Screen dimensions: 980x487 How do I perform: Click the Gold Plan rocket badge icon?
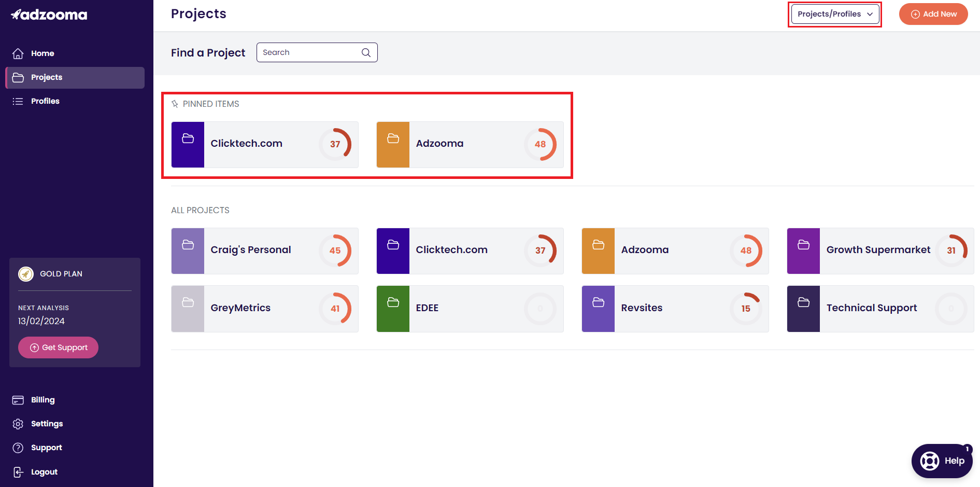26,274
